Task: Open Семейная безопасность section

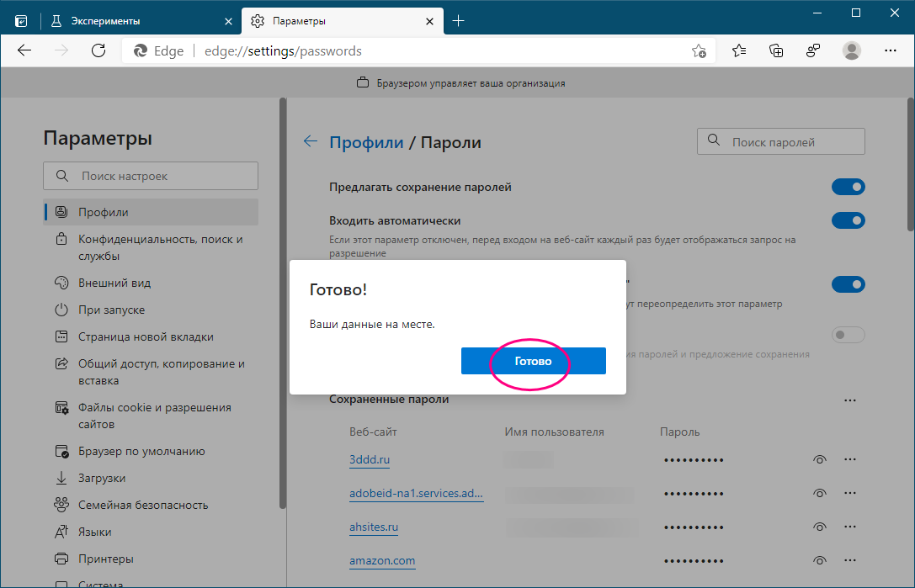Action: point(152,505)
